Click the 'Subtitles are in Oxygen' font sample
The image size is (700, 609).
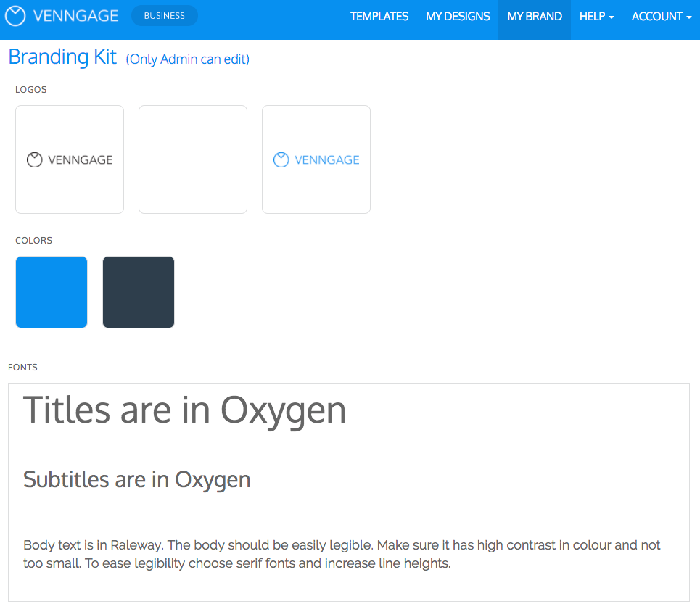tap(137, 479)
